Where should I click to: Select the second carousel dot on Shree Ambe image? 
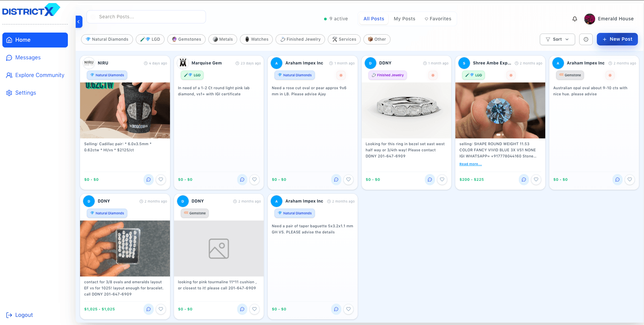point(503,135)
